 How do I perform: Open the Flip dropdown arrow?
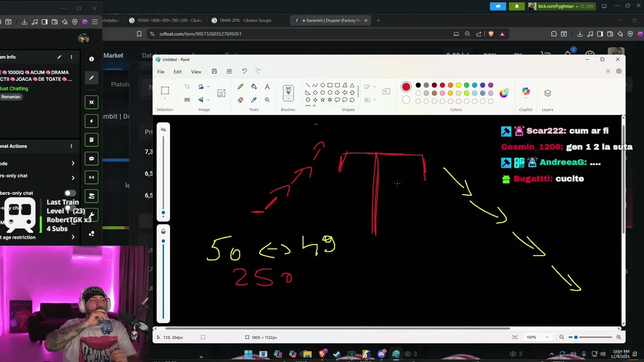(x=208, y=100)
